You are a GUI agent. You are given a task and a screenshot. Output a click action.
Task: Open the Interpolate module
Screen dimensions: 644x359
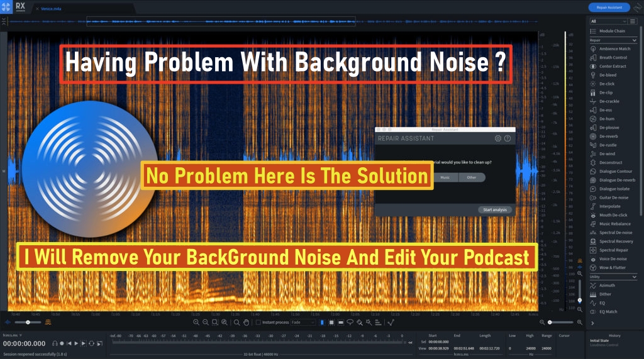[x=606, y=206]
